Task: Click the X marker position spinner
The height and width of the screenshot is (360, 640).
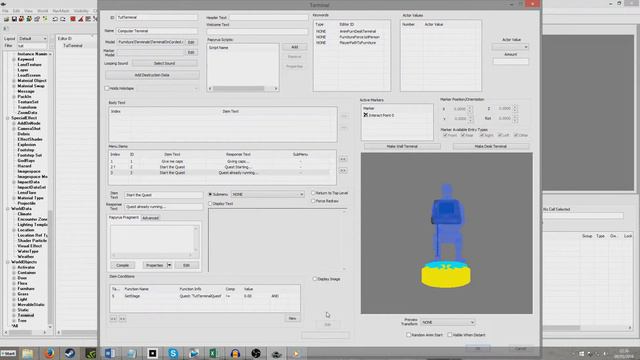Action: coord(470,109)
